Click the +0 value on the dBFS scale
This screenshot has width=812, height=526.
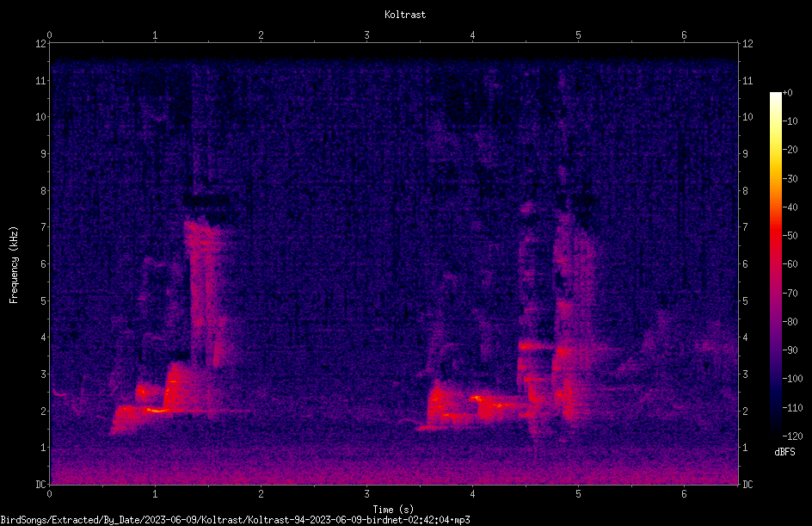pos(788,93)
